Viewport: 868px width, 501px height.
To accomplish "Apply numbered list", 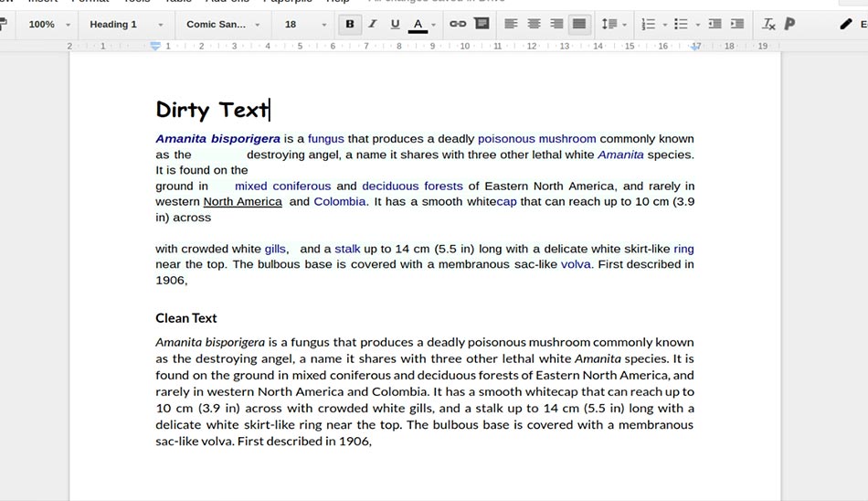I will (648, 24).
